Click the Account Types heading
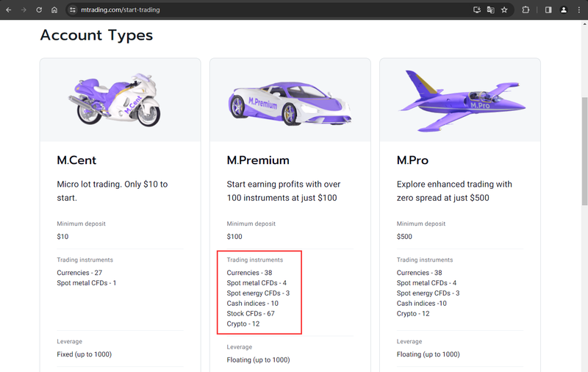The height and width of the screenshot is (372, 588). [x=96, y=35]
